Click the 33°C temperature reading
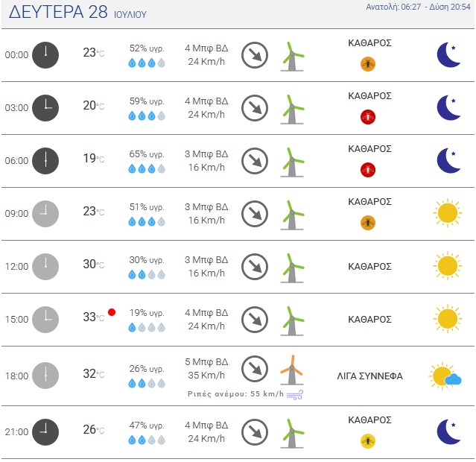The image size is (476, 462). pyautogui.click(x=94, y=317)
